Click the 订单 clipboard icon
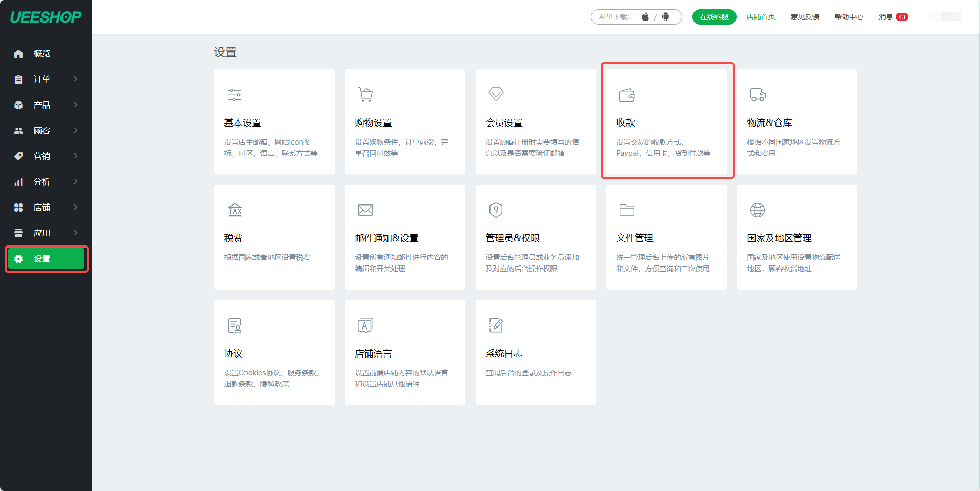 pos(18,79)
